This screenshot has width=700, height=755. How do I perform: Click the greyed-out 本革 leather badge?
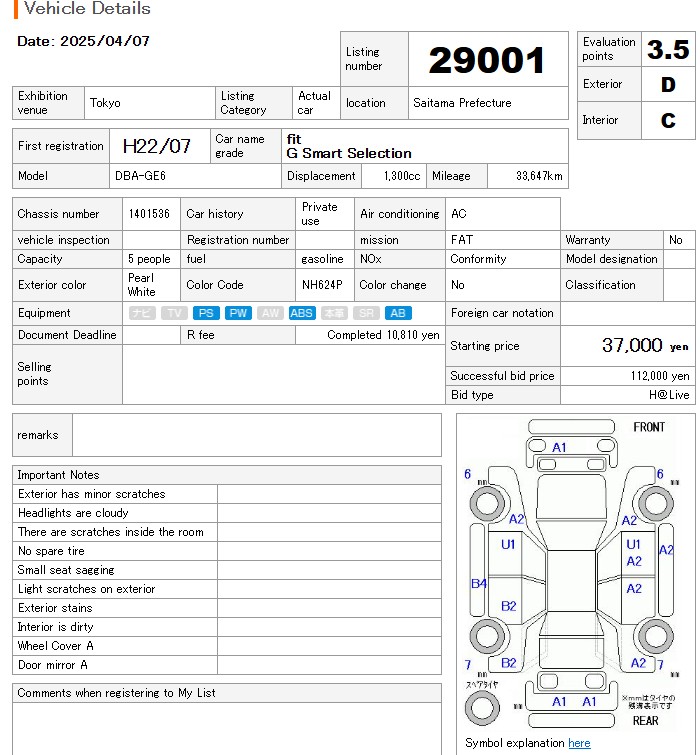pos(334,313)
